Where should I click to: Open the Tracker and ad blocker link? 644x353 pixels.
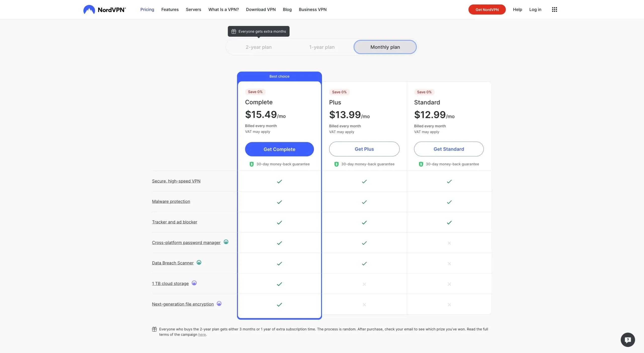pos(174,222)
